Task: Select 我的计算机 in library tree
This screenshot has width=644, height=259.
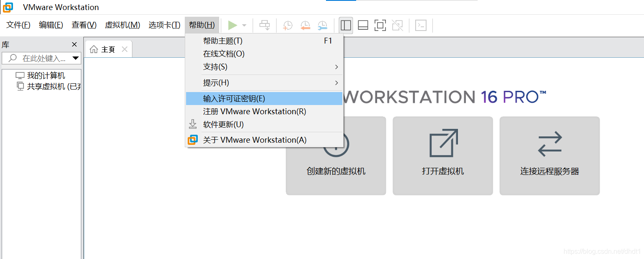Action: tap(46, 76)
